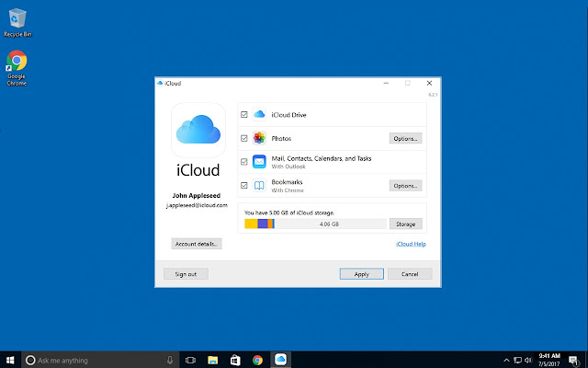Click the Sign out button
The height and width of the screenshot is (368, 588).
click(186, 274)
